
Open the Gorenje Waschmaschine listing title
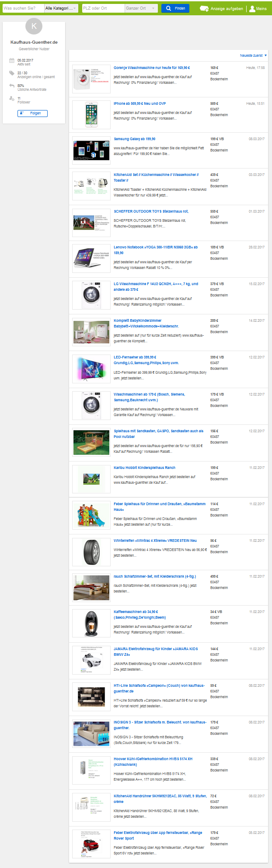pos(152,68)
